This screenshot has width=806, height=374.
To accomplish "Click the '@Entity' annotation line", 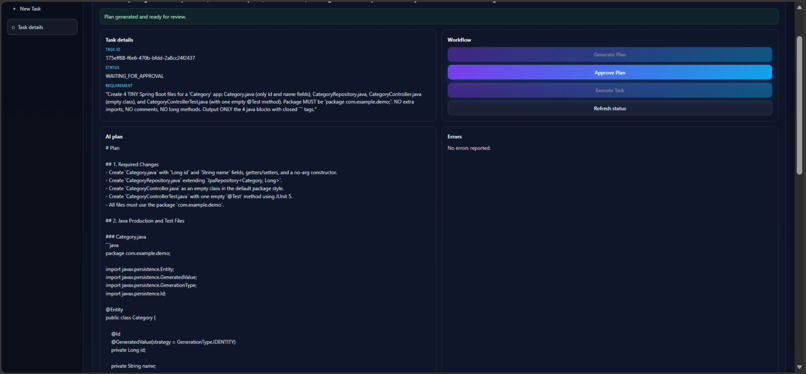I will pos(114,309).
